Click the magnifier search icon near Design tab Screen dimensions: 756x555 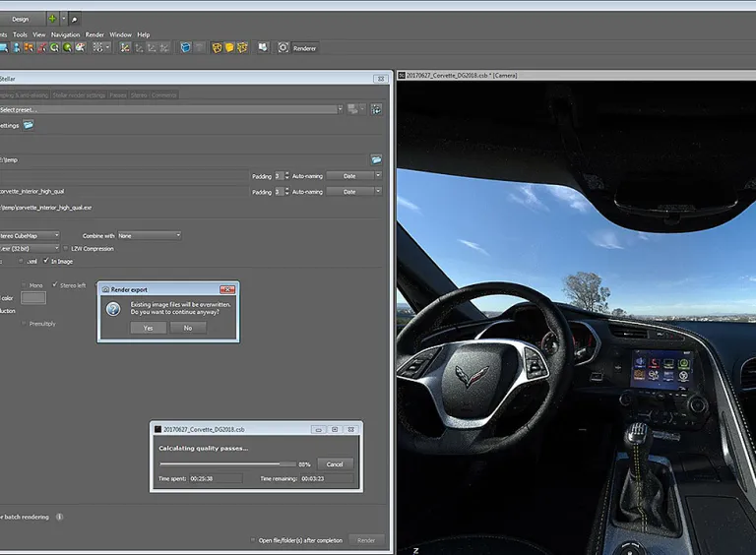coord(74,20)
